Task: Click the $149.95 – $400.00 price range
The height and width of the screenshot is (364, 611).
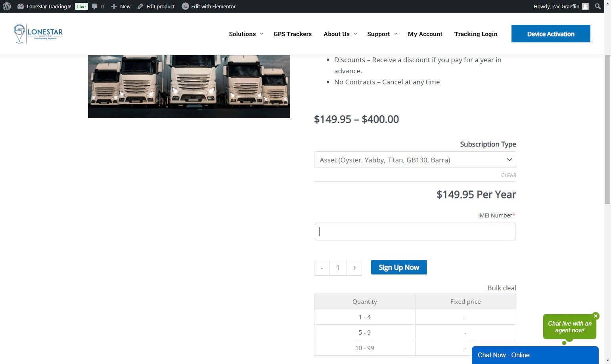Action: click(356, 119)
